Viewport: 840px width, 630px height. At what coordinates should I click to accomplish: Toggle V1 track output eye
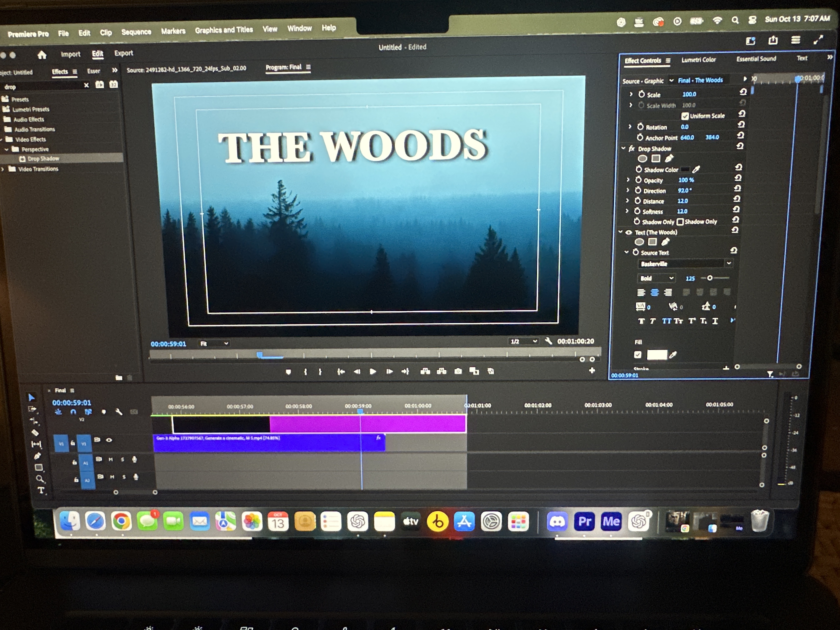pos(109,440)
